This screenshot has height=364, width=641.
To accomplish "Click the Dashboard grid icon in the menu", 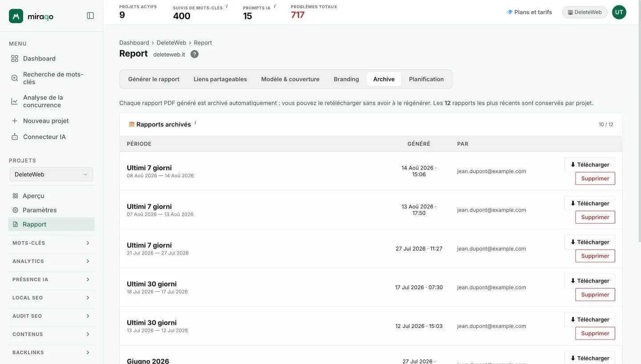I will coord(15,59).
